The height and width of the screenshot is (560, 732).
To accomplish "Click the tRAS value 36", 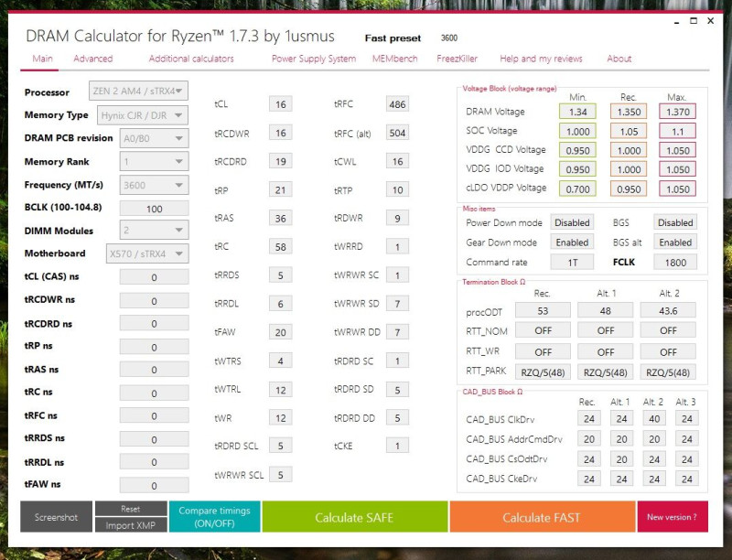I will [281, 219].
